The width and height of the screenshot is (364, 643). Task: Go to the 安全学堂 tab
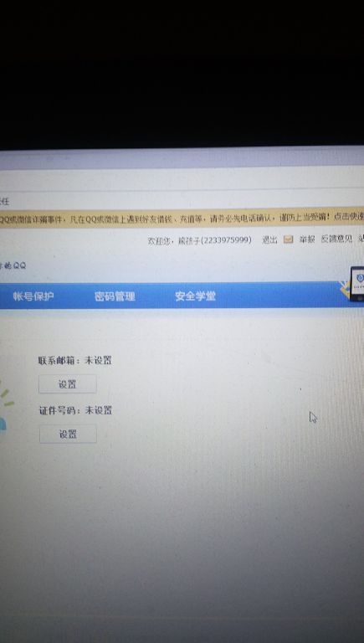(x=195, y=296)
